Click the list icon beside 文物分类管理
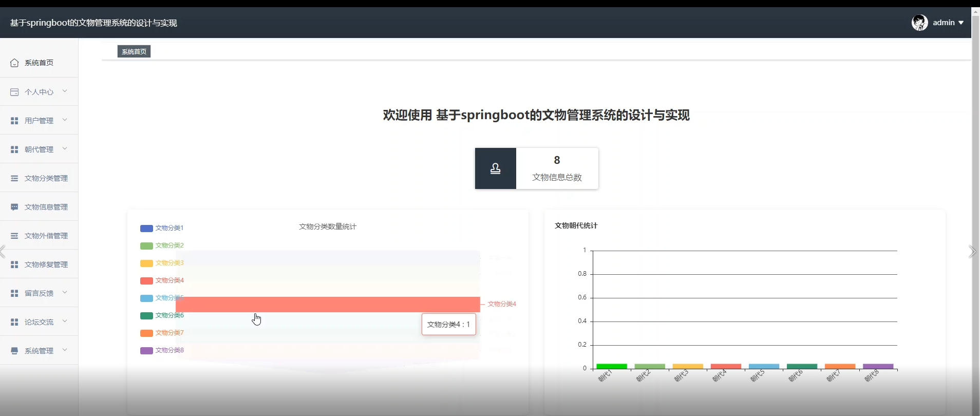The height and width of the screenshot is (416, 980). [x=14, y=178]
